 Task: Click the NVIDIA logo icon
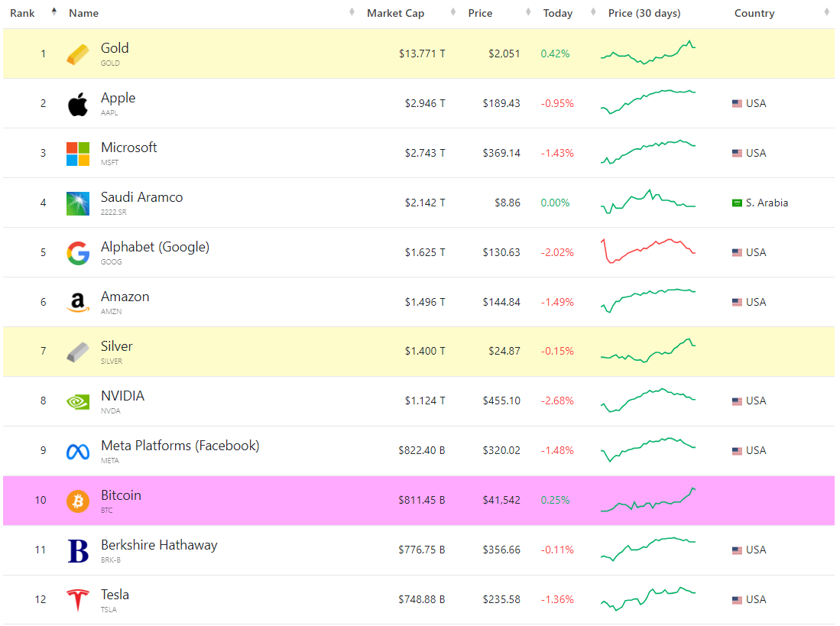click(x=78, y=401)
